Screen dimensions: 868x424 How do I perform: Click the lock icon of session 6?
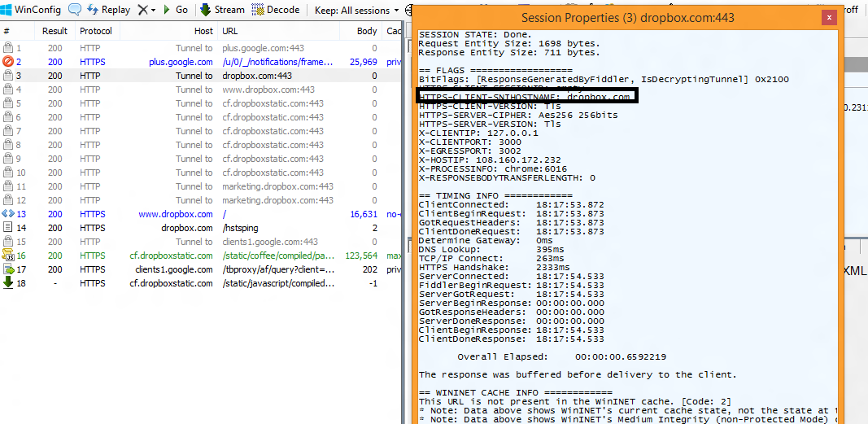(x=7, y=117)
